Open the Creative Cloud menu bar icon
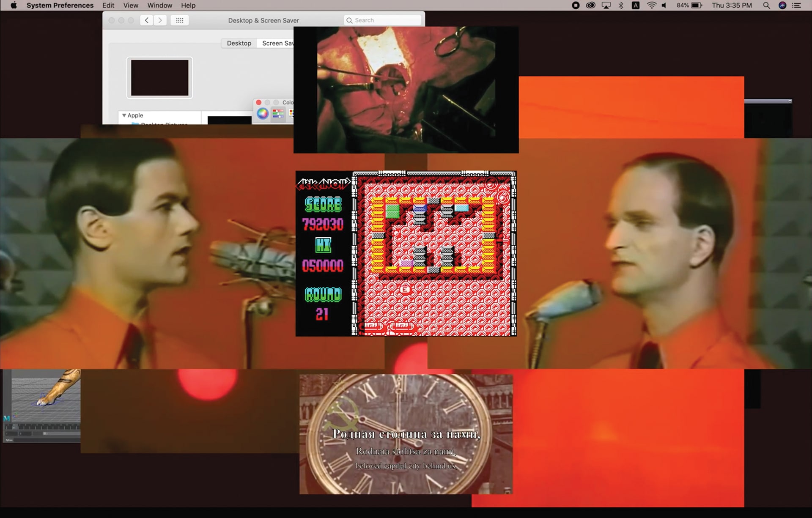Image resolution: width=812 pixels, height=518 pixels. 591,5
